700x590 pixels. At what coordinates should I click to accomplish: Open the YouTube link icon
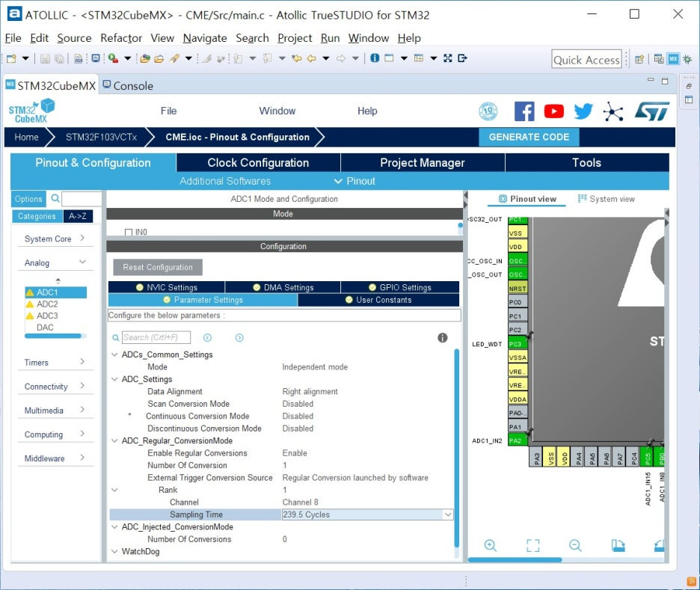(553, 111)
